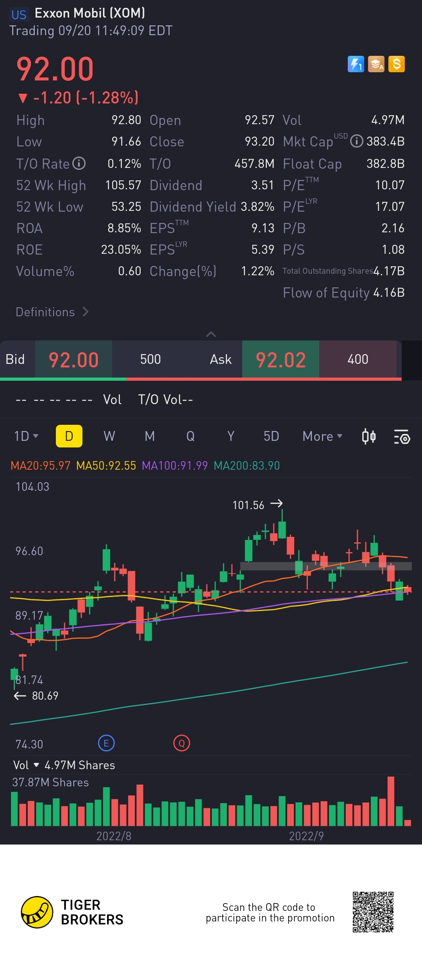Tap the T/O Vol-- label
Viewport: 422px width, 980px height.
coord(166,399)
